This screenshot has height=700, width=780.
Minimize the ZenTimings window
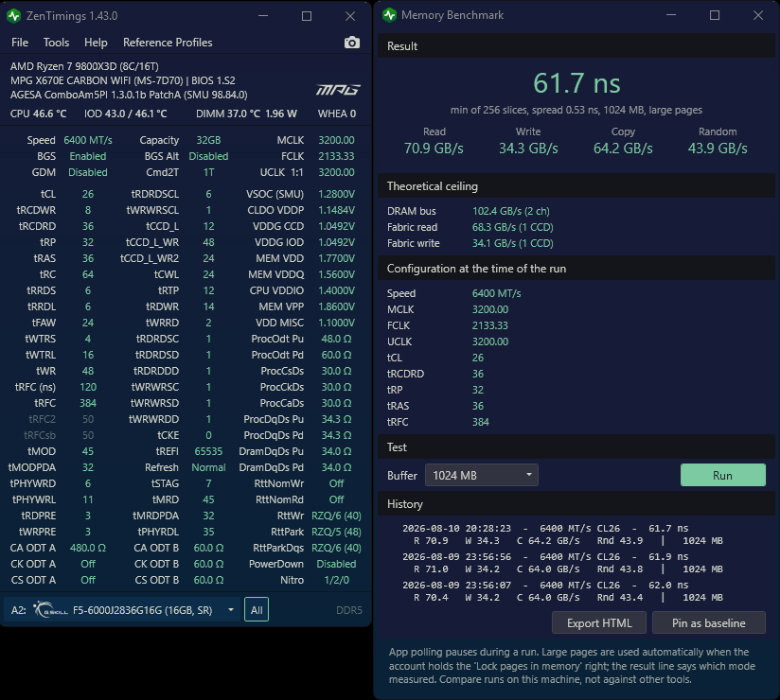tap(263, 16)
